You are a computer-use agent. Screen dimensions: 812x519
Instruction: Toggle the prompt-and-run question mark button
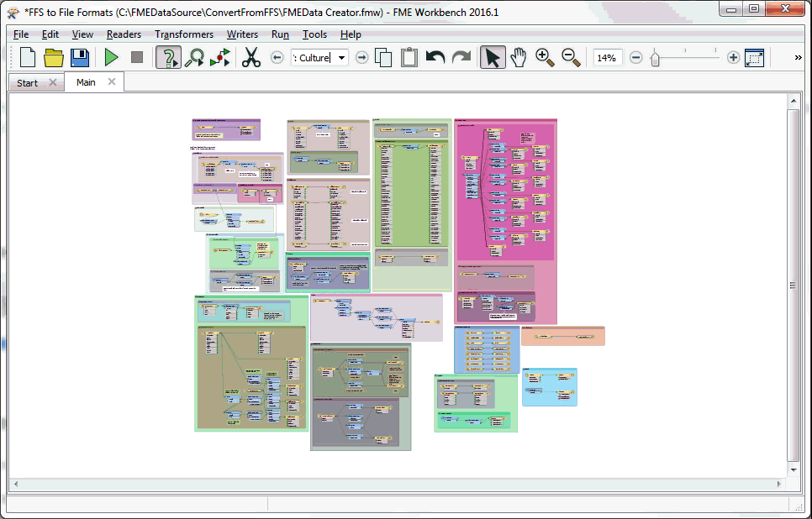tap(169, 58)
